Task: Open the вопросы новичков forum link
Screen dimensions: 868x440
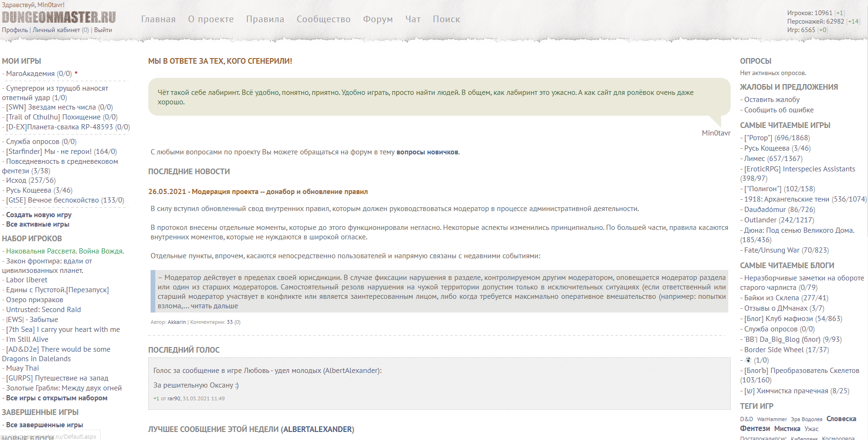Action: [427, 152]
